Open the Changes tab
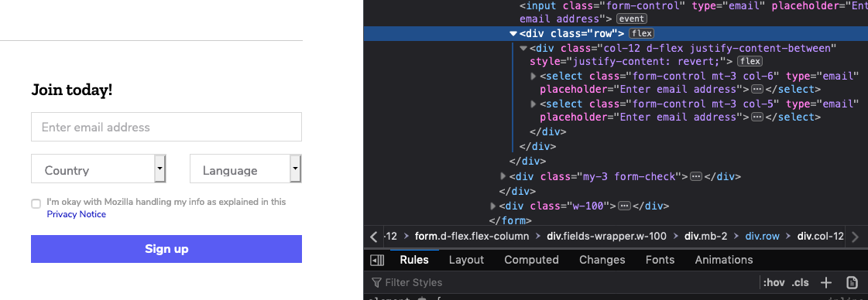The height and width of the screenshot is (300, 868). coord(602,260)
